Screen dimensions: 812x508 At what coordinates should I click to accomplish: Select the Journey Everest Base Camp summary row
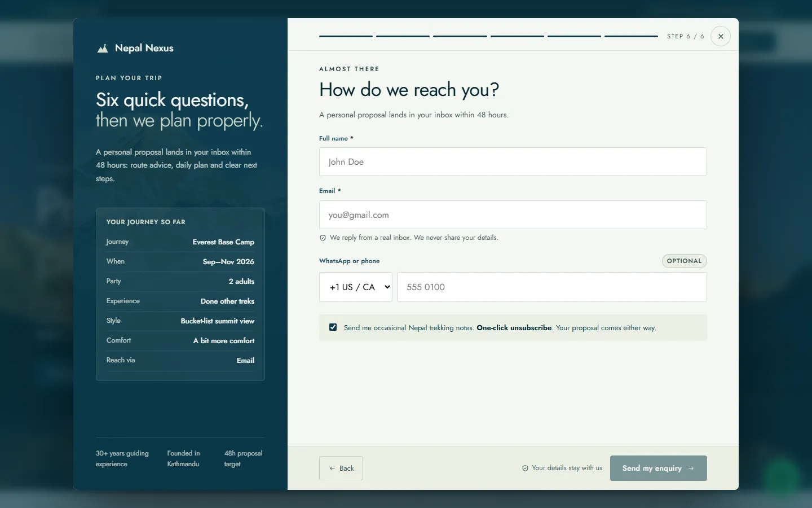pos(180,242)
